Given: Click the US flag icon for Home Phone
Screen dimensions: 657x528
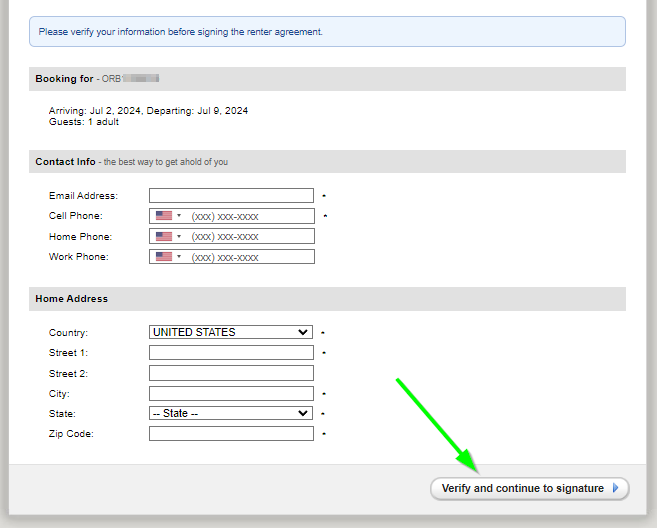Looking at the screenshot, I should click(x=164, y=237).
